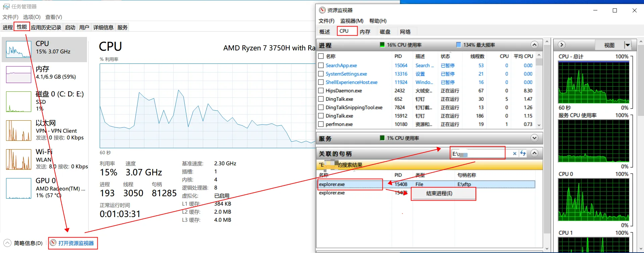Open the 监视器(M) menu
The image size is (644, 253).
tap(352, 21)
